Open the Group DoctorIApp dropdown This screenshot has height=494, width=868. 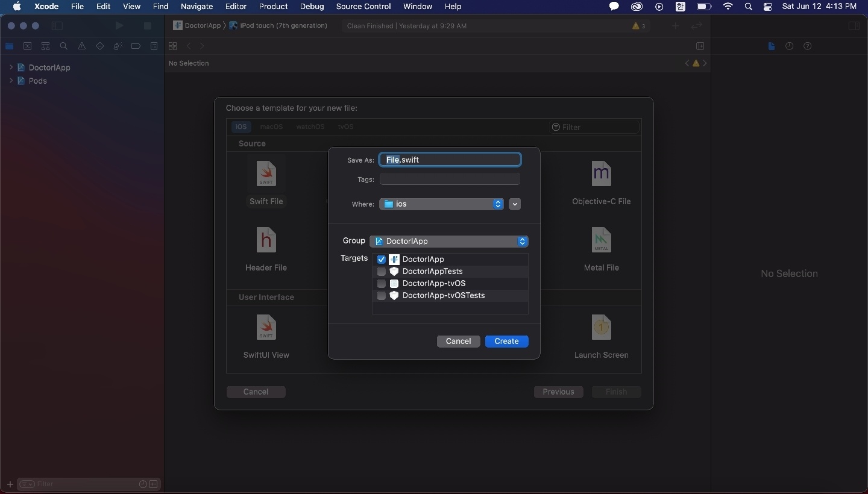[x=449, y=241]
